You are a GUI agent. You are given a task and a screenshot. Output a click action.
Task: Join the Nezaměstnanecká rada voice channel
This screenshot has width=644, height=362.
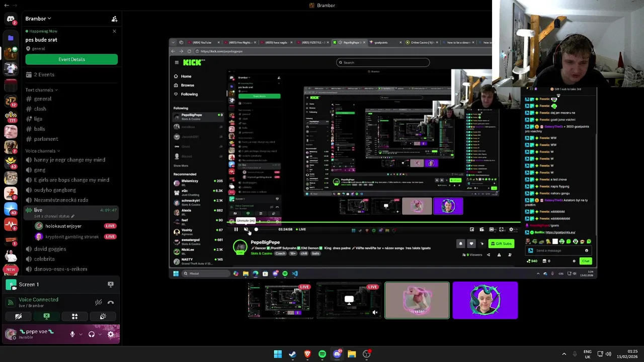coord(71,200)
